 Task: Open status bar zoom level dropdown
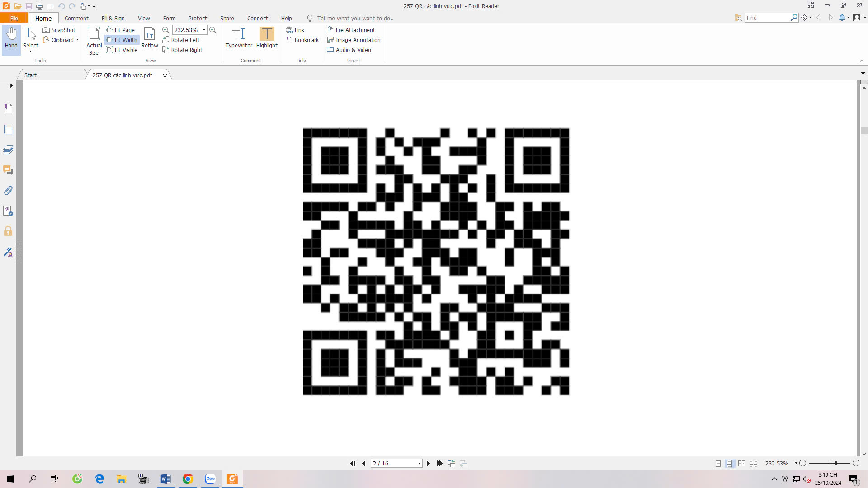point(796,463)
